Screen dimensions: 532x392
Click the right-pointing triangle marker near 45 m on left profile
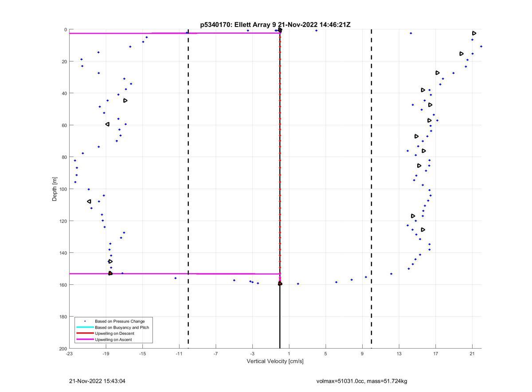[x=125, y=101]
